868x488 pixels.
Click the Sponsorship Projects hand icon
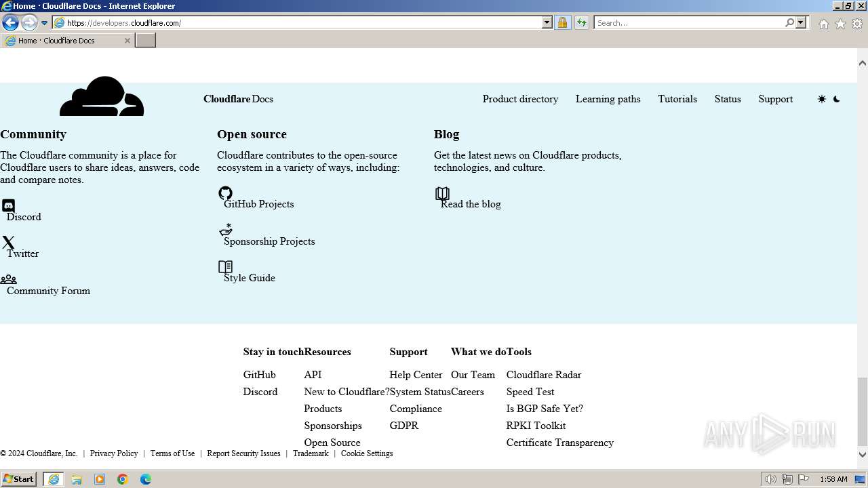coord(225,230)
